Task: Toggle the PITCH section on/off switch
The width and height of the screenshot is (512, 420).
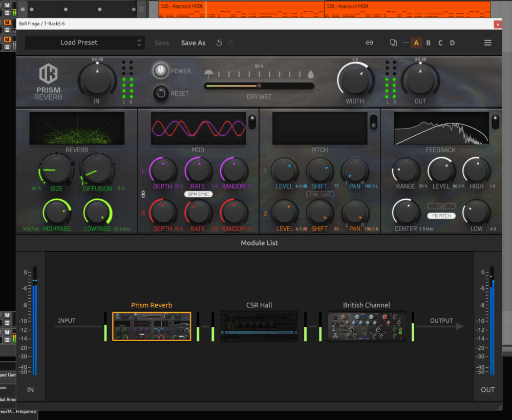Action: [374, 121]
